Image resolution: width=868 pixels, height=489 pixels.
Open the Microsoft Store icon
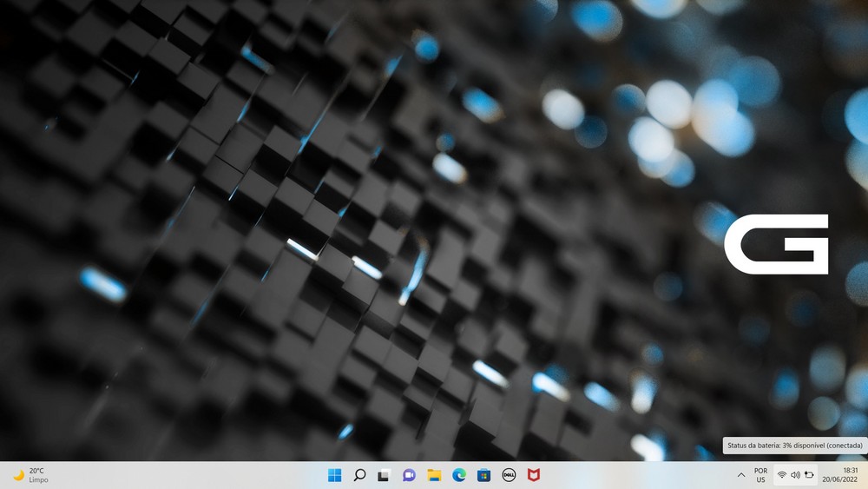(483, 475)
